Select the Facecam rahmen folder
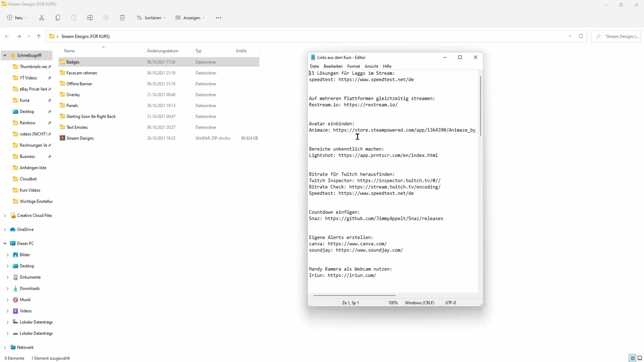Viewport: 644px width, 362px height. point(159,73)
